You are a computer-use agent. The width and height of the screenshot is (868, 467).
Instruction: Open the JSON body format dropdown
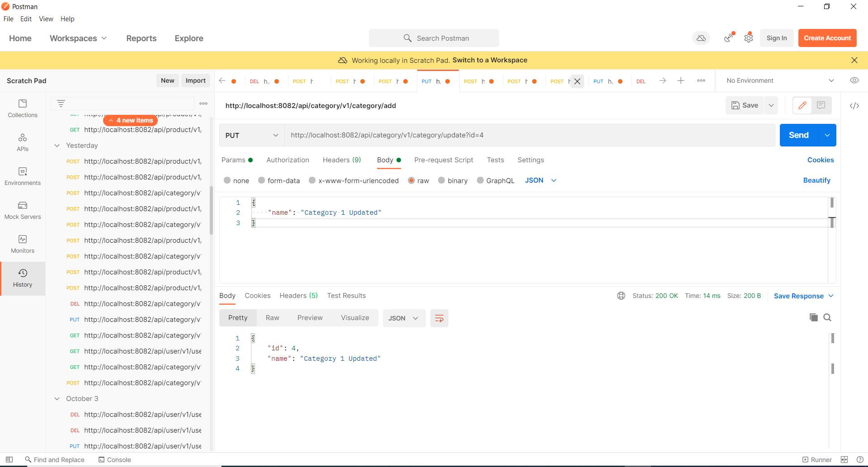click(541, 180)
